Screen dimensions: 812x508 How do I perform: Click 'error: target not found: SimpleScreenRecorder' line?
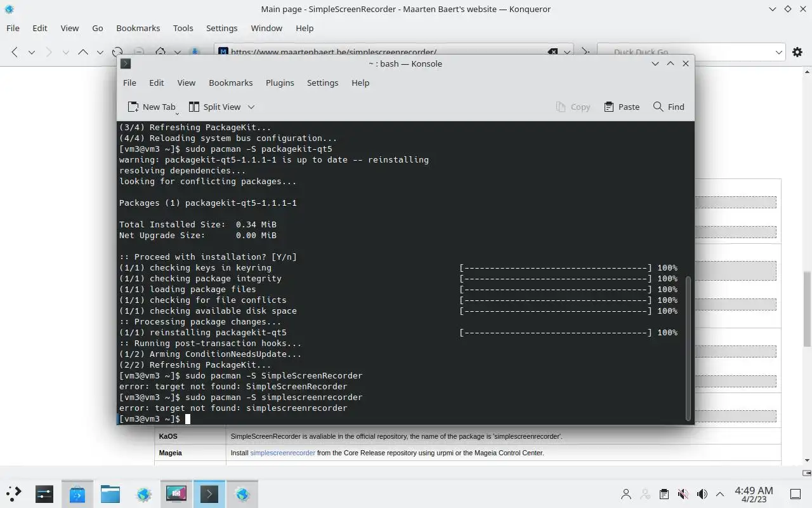233,387
